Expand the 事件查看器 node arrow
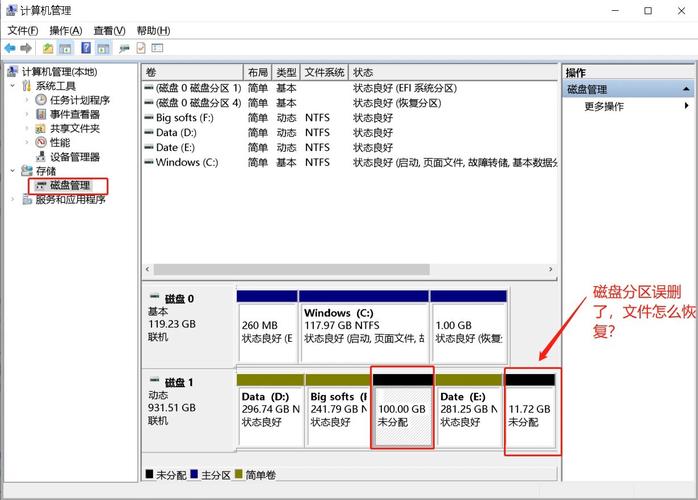Image resolution: width=698 pixels, height=500 pixels. click(27, 114)
